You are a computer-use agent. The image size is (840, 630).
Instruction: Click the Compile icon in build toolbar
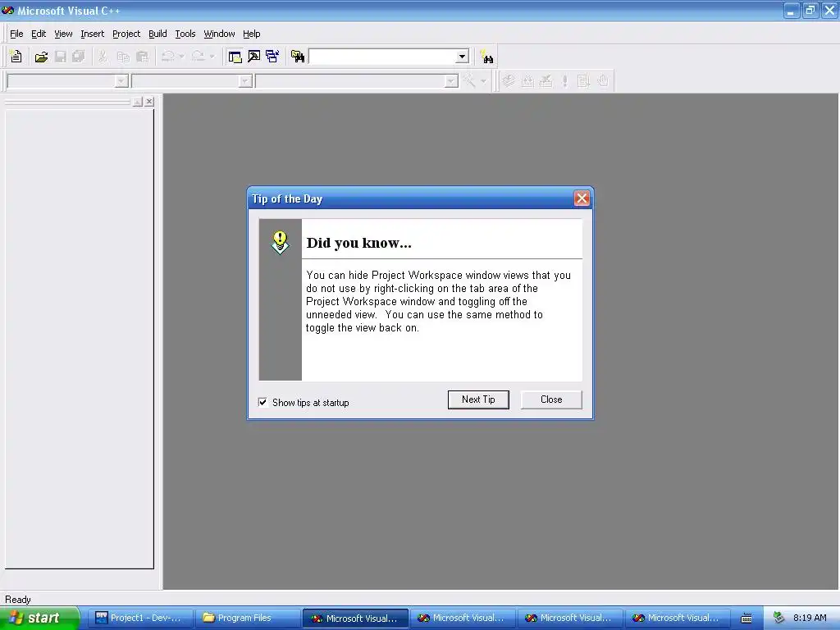[509, 81]
